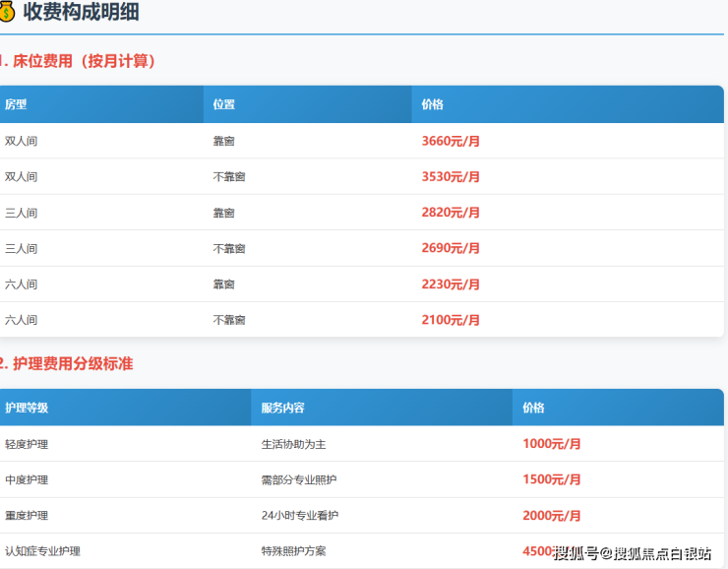Click the 服务内容 column header
The height and width of the screenshot is (569, 728).
pyautogui.click(x=282, y=408)
